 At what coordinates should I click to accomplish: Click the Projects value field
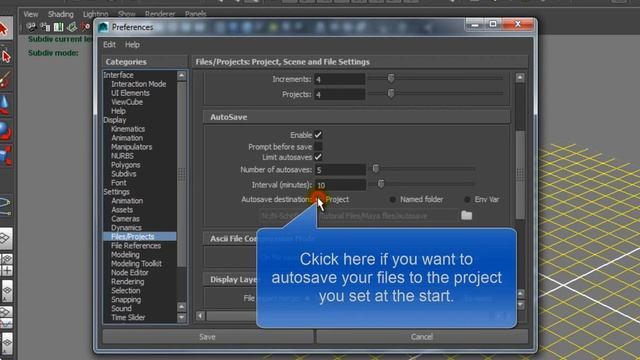tap(340, 95)
